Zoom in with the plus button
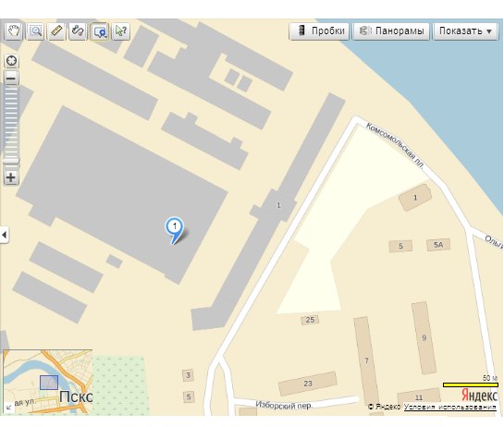This screenshot has width=504, height=427. (11, 177)
